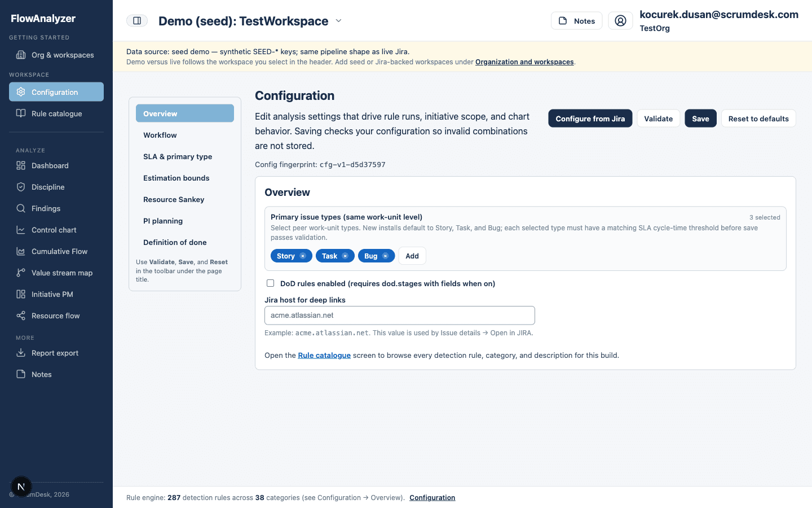This screenshot has width=812, height=508.
Task: Click the Configuration gear icon in sidebar
Action: pos(21,92)
